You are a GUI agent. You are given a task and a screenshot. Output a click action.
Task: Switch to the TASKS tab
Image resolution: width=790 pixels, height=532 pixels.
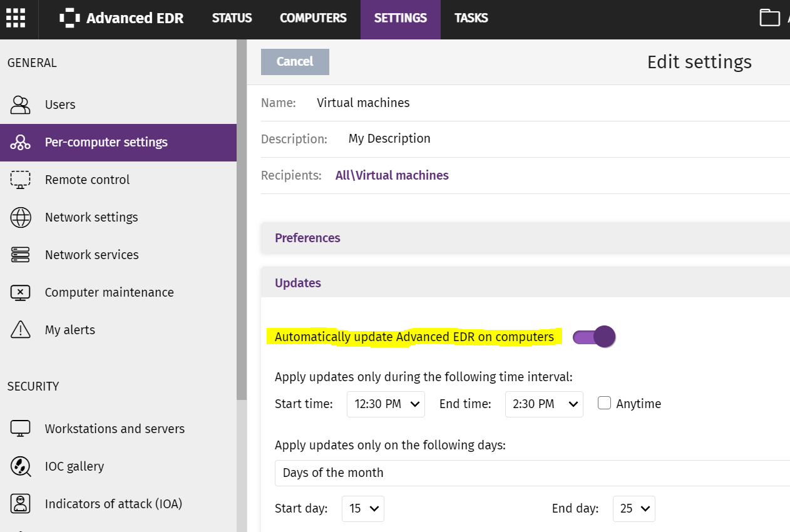pyautogui.click(x=471, y=18)
